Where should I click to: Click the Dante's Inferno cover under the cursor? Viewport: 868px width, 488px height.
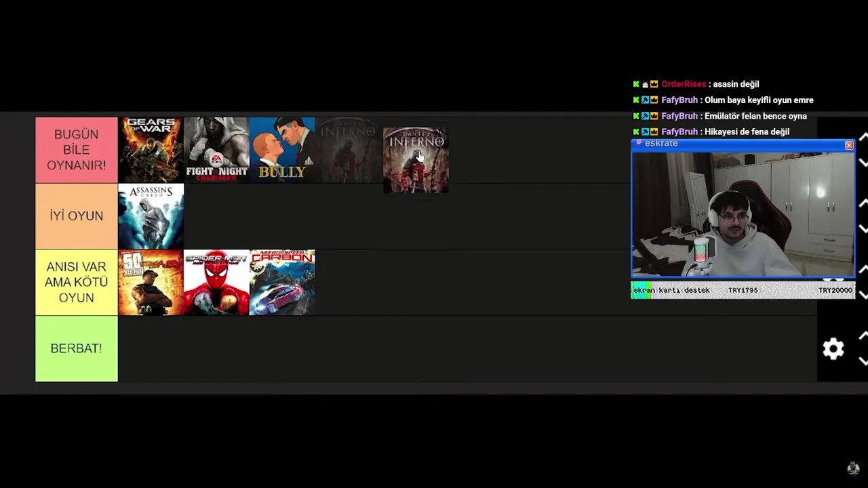[x=416, y=160]
